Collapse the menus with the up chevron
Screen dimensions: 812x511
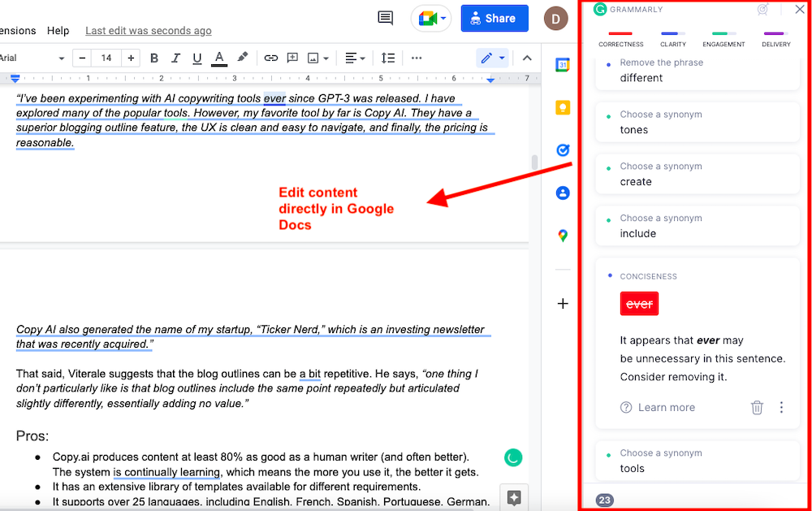click(527, 58)
